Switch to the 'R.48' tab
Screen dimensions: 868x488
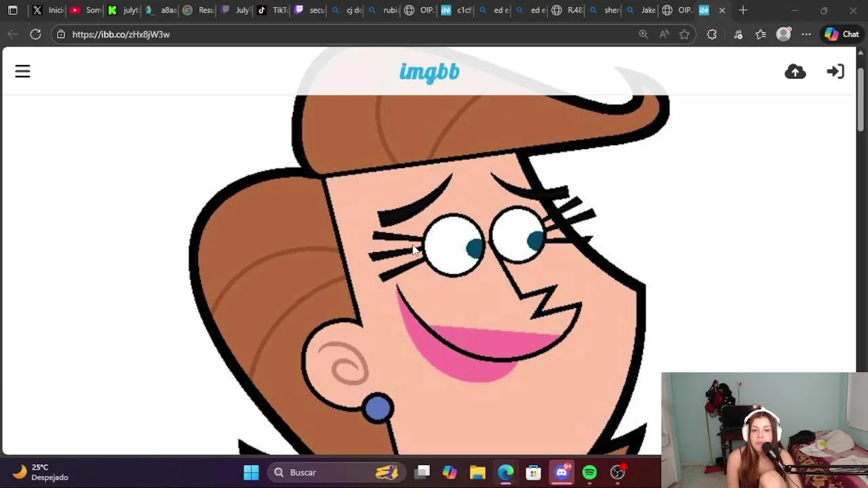point(568,10)
